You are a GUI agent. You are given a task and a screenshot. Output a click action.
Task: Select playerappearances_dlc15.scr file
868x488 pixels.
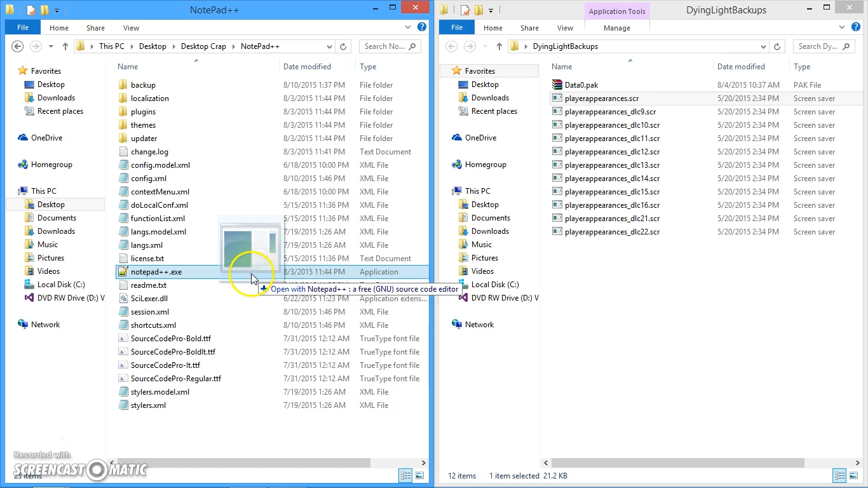coord(612,192)
